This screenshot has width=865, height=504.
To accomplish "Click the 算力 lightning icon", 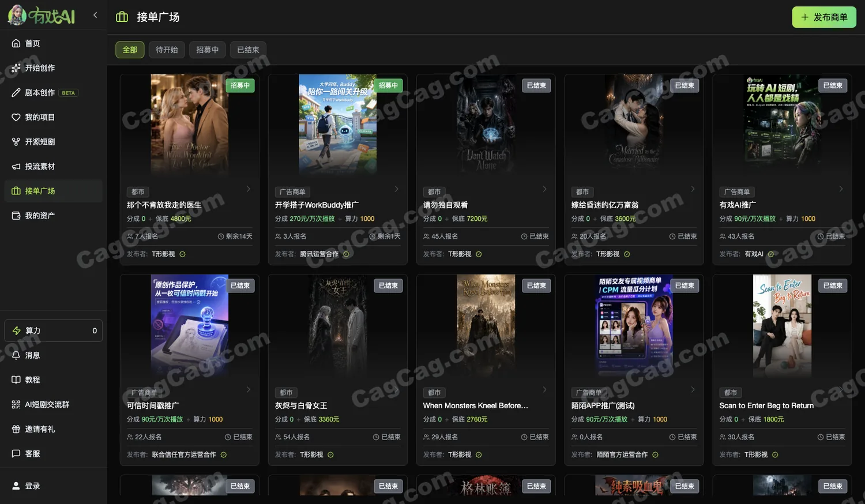I will click(16, 330).
